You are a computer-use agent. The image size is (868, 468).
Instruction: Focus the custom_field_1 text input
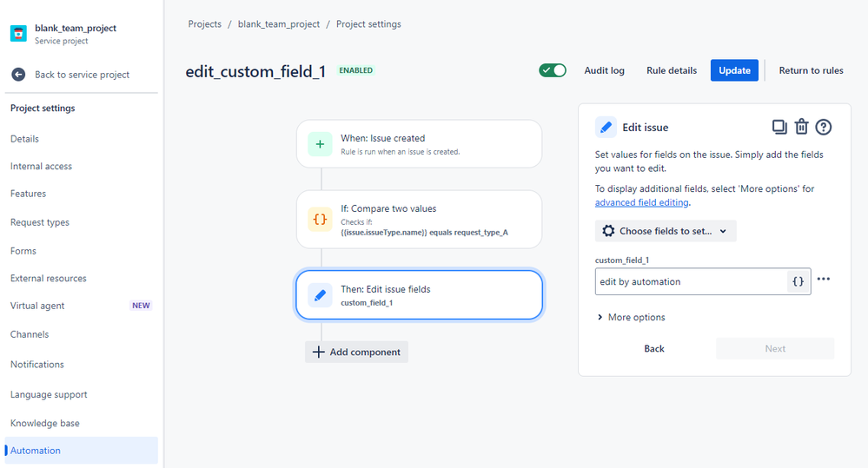coord(692,281)
